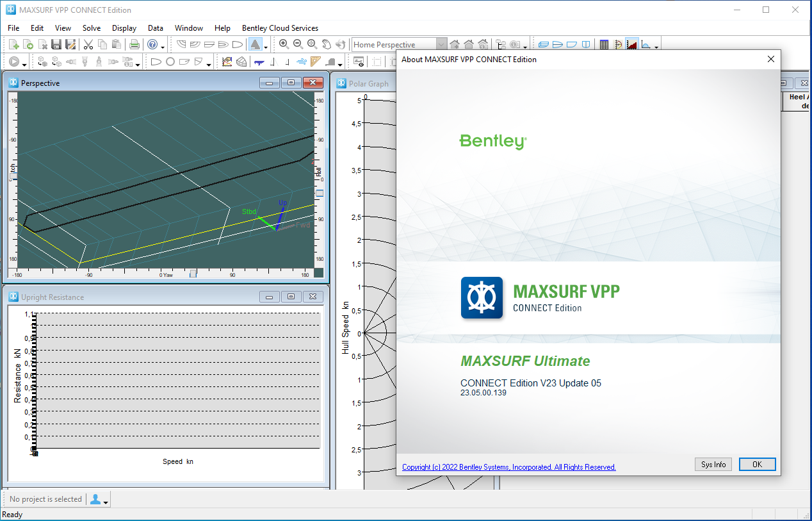Viewport: 812px width, 521px height.
Task: Minimize the Upright Resistance window
Action: [270, 297]
